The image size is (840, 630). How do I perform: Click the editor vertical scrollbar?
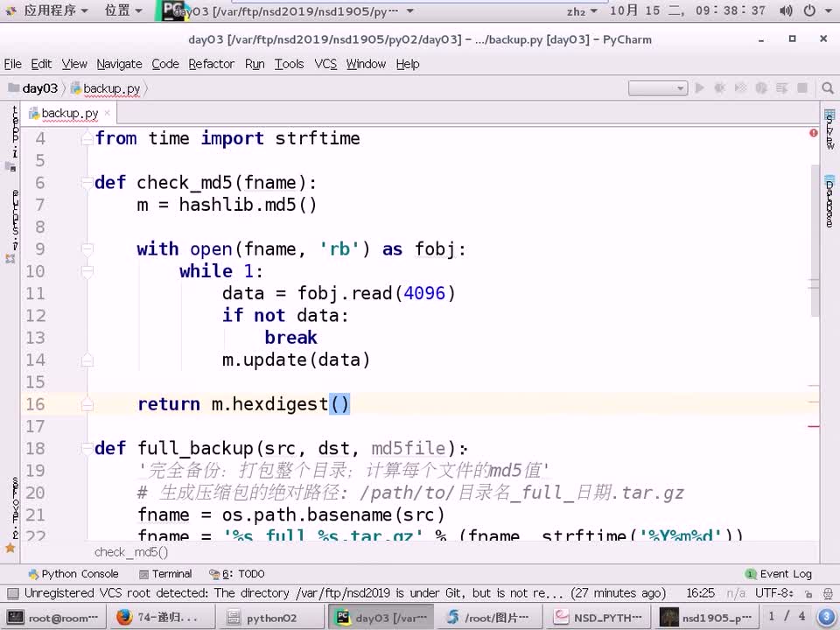(815, 241)
